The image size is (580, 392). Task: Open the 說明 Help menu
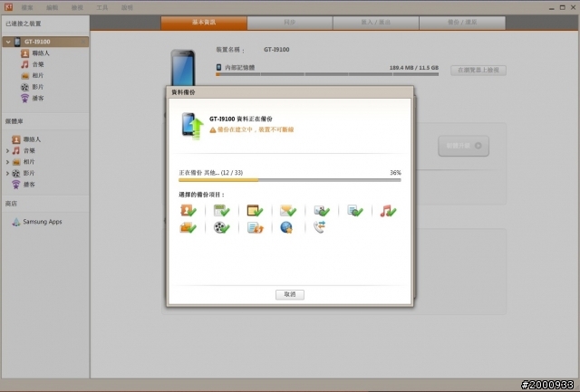[127, 7]
